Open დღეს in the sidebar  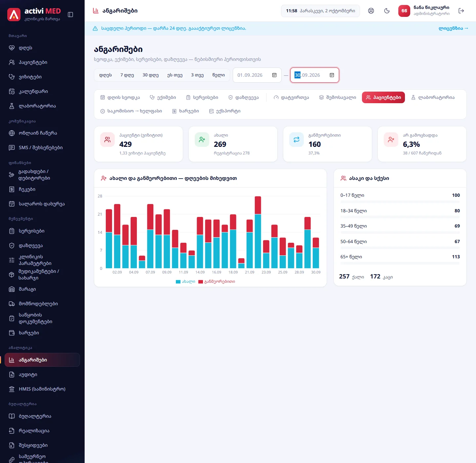click(42, 48)
